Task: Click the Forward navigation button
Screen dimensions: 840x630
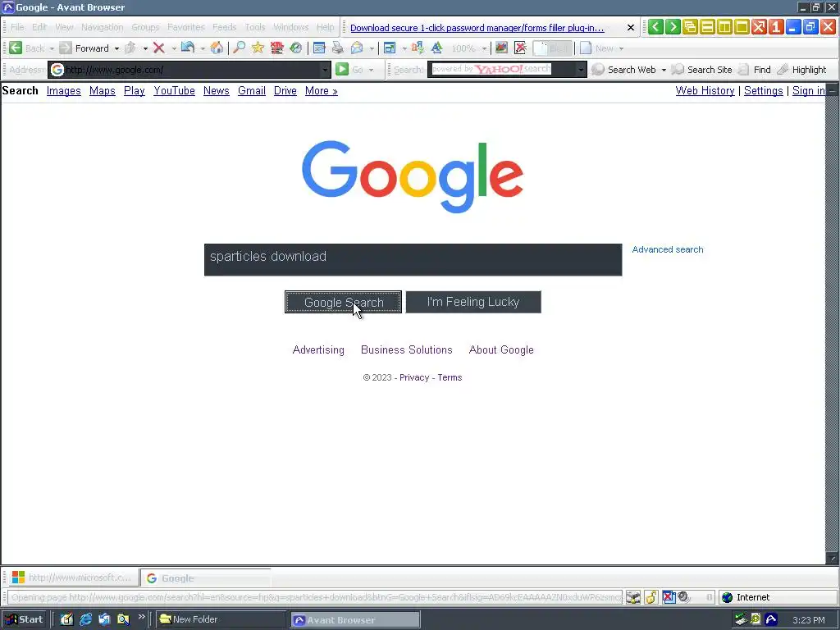Action: (x=85, y=48)
